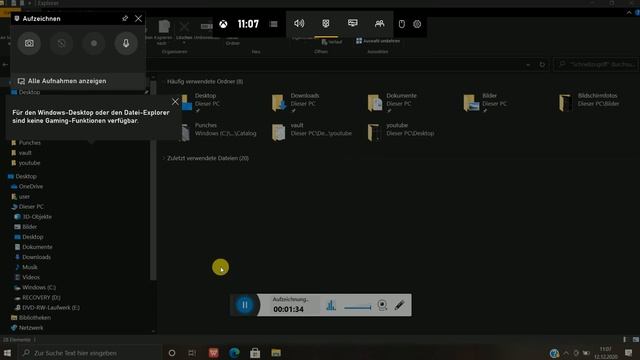640x360 pixels.
Task: Show hidden system tray icons
Action: click(x=566, y=353)
